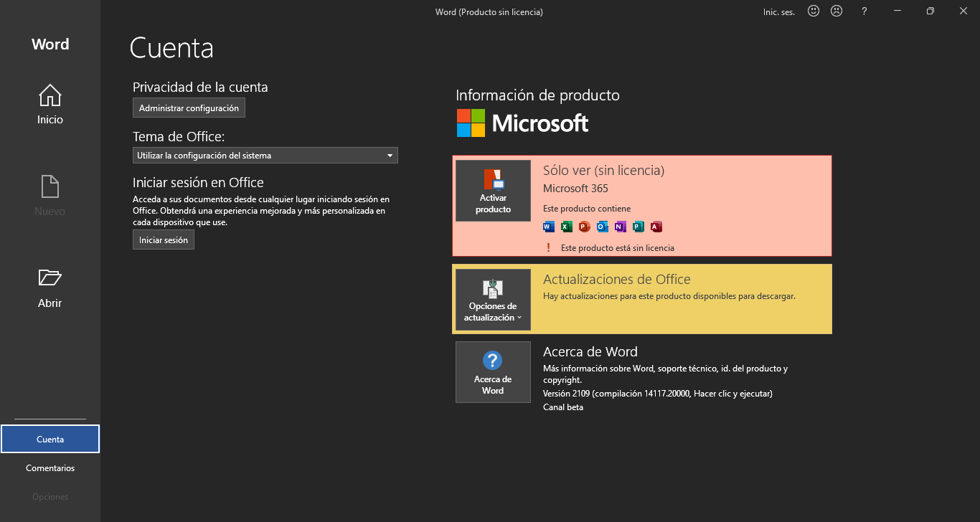Send a frown feedback face icon

[837, 11]
